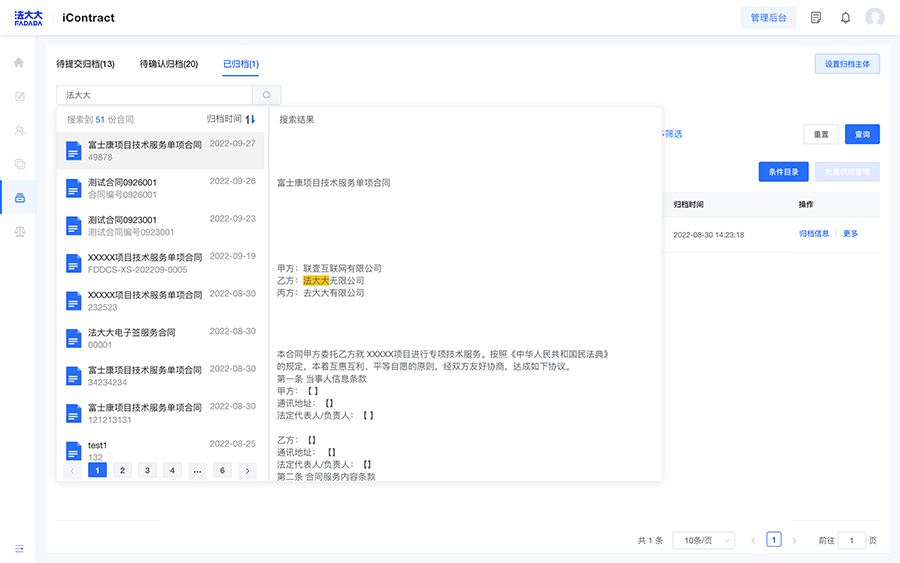Click the 归档信息 link in table row
Image resolution: width=900 pixels, height=563 pixels.
click(813, 234)
